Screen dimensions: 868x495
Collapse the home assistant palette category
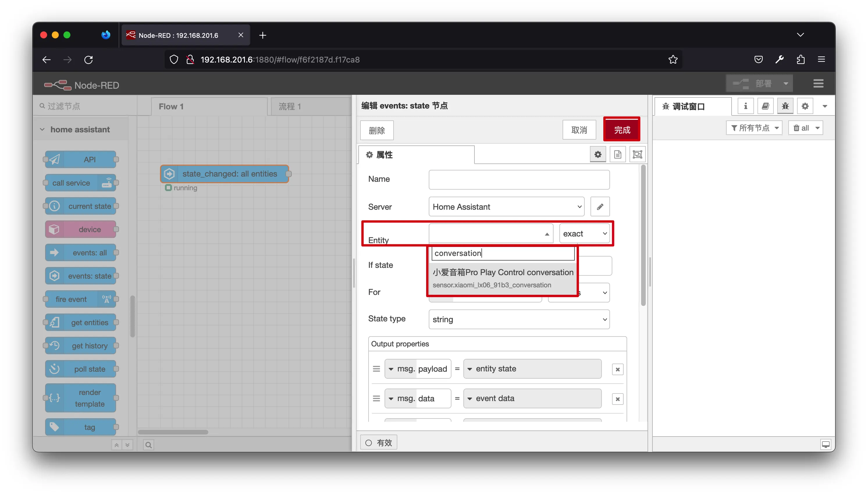point(81,129)
